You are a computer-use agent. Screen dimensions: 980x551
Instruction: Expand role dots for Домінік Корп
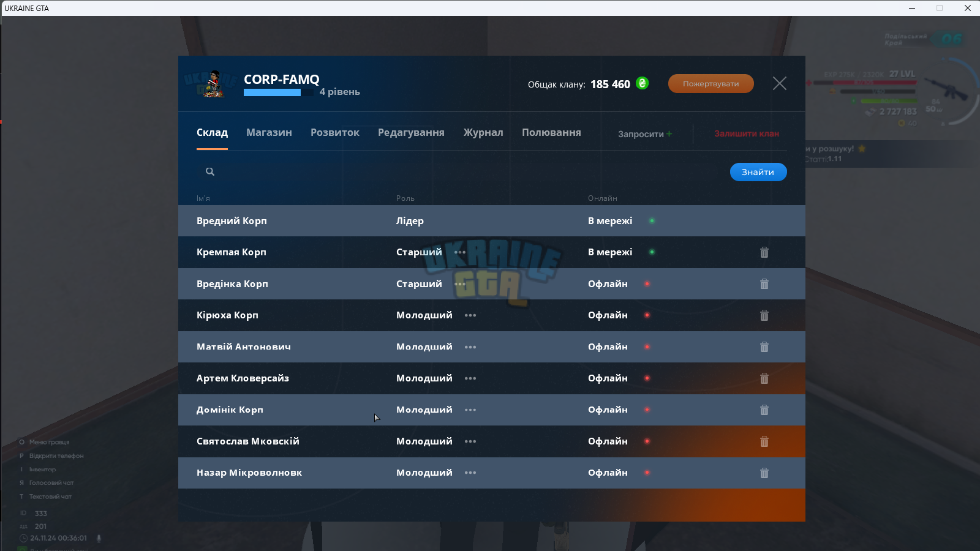pos(470,410)
